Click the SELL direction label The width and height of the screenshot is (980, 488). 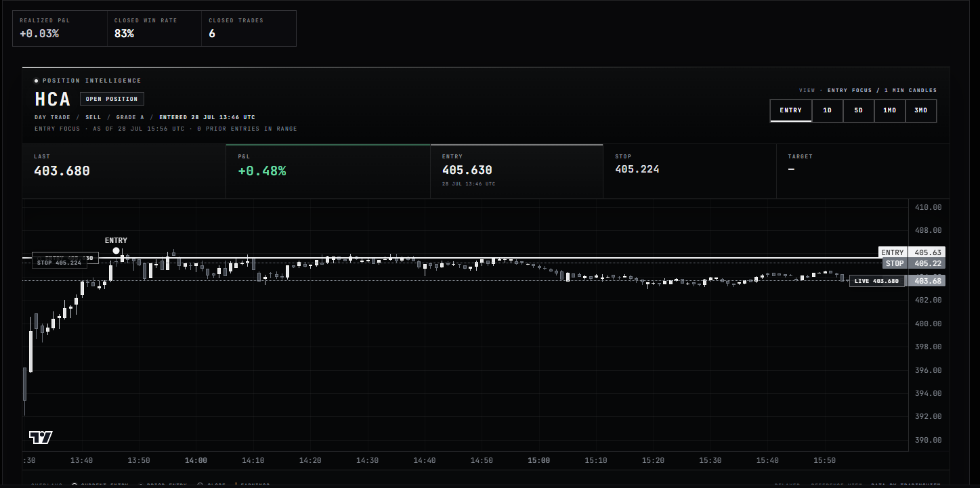[x=93, y=117]
